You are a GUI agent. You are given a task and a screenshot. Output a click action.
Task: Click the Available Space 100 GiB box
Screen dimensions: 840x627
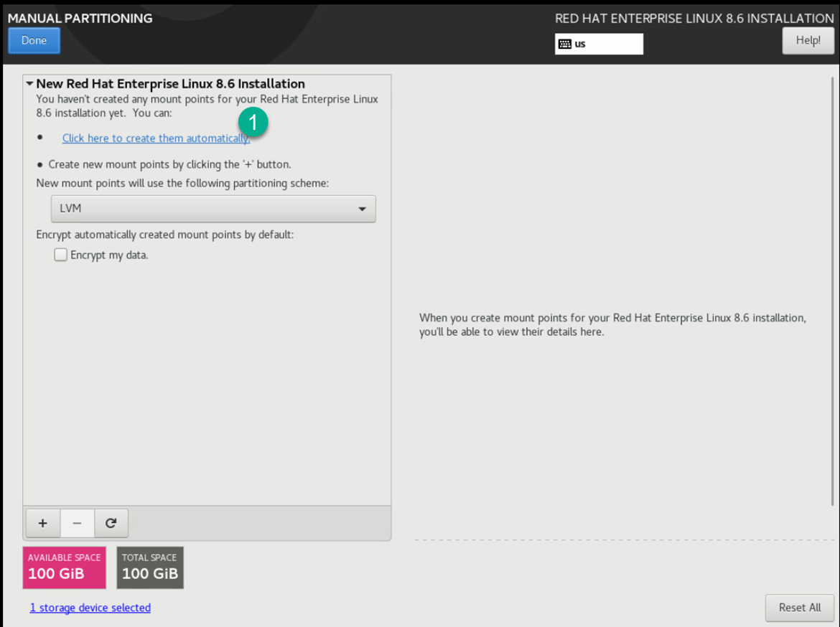coord(65,567)
